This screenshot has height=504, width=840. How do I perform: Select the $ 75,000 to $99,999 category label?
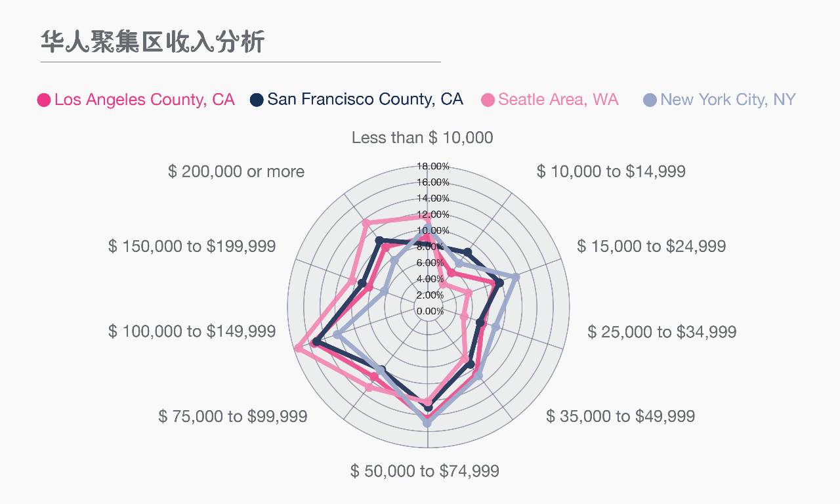tap(232, 416)
